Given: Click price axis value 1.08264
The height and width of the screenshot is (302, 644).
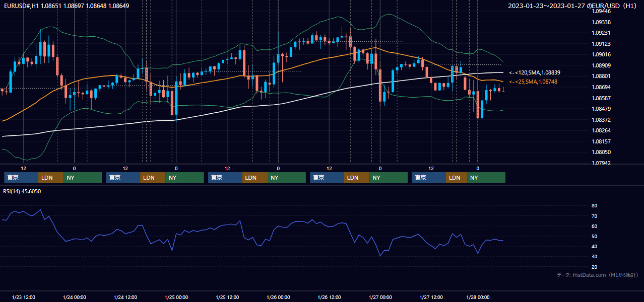Looking at the screenshot, I should (601, 130).
